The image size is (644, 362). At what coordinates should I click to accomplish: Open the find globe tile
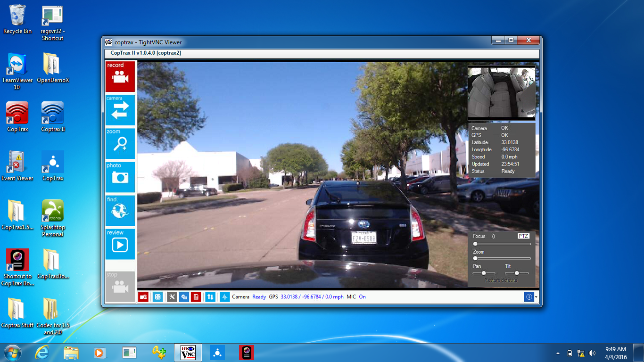(x=120, y=211)
